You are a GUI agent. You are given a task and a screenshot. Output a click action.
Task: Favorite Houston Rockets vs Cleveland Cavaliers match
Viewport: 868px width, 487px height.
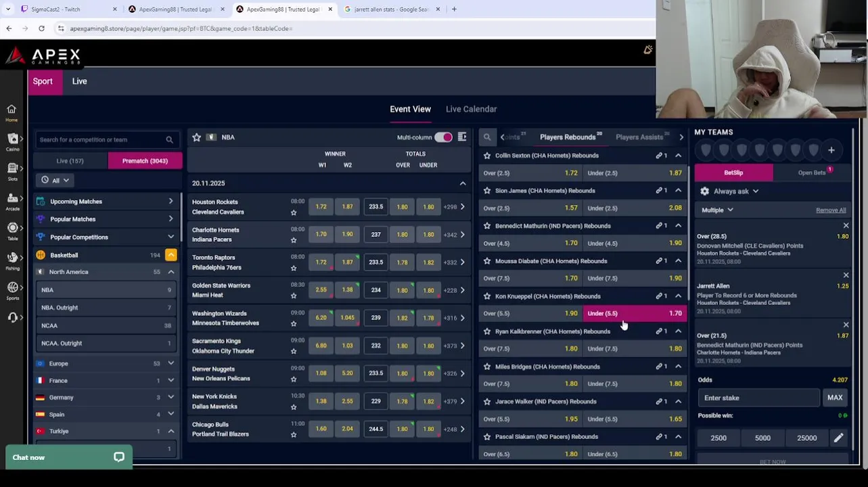294,212
